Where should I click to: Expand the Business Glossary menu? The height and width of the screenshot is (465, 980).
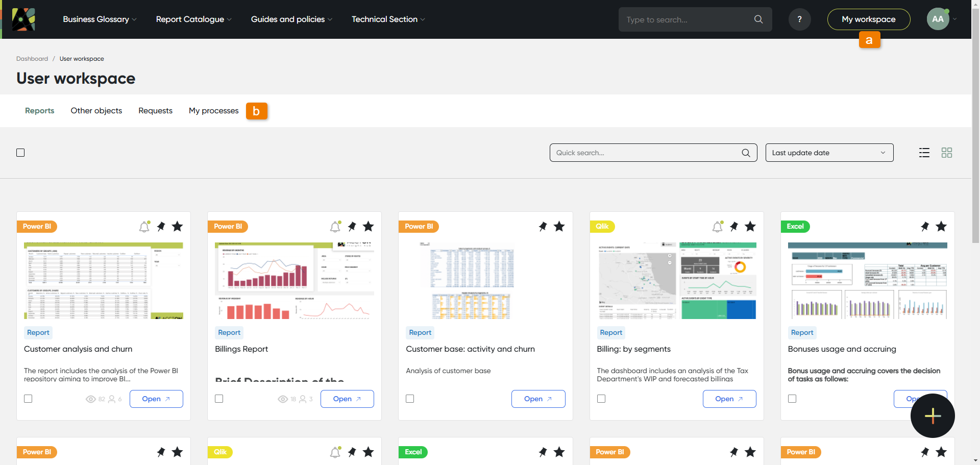(x=100, y=19)
